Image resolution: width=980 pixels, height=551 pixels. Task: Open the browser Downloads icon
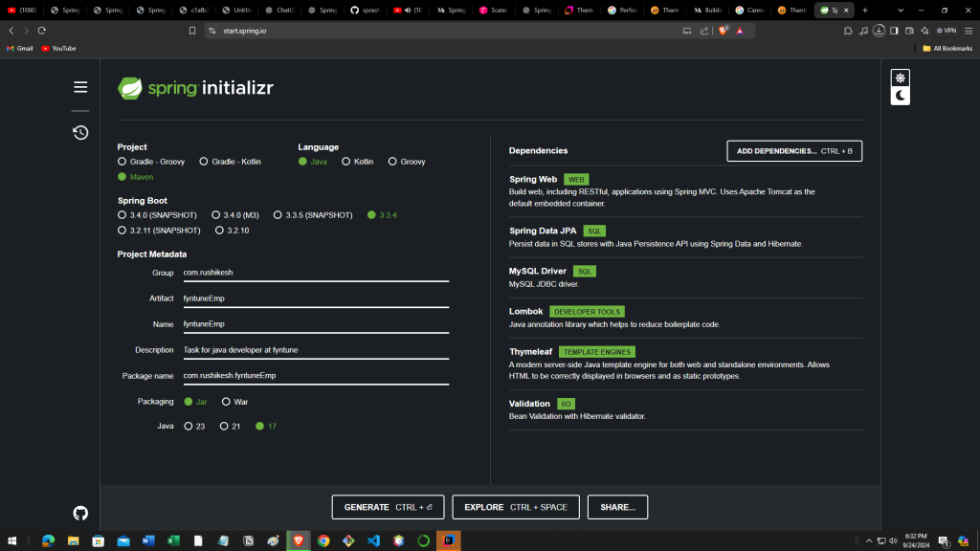879,31
